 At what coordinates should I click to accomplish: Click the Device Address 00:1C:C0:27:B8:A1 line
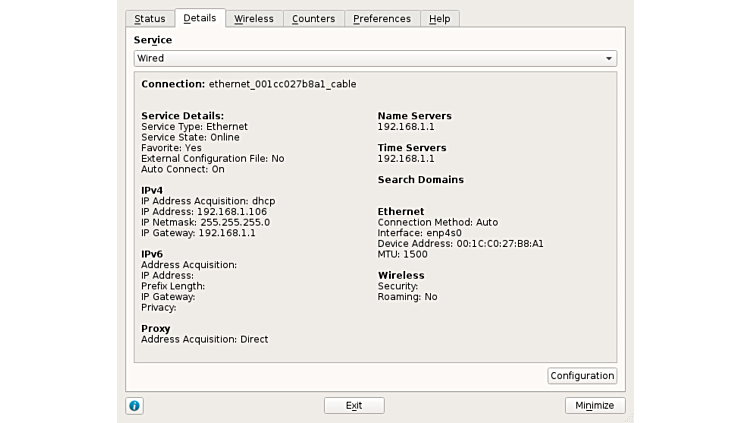click(460, 244)
